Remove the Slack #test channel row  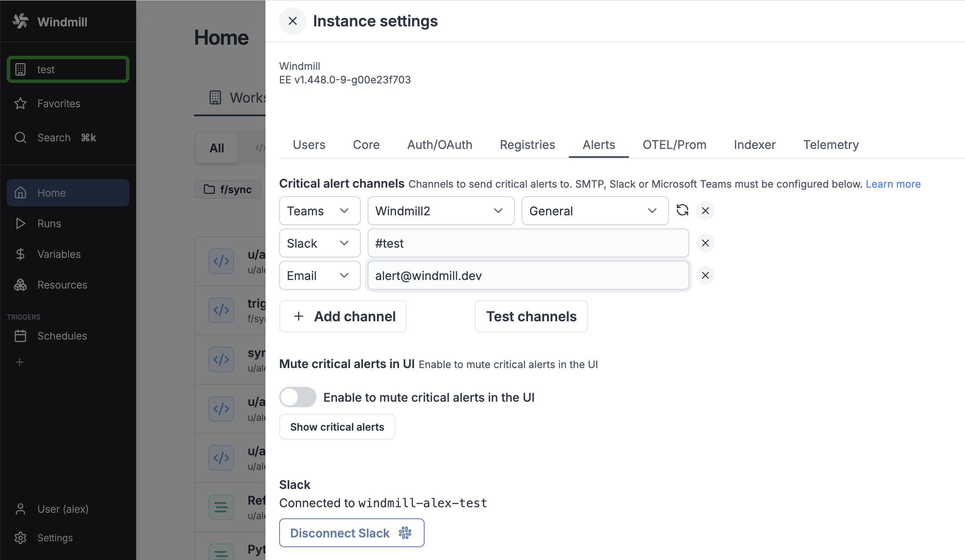coord(705,243)
